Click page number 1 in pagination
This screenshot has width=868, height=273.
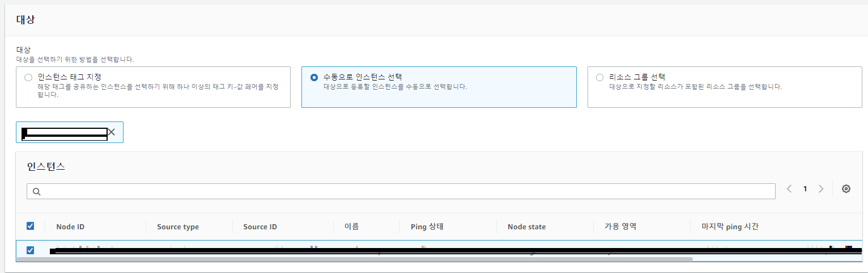[805, 189]
